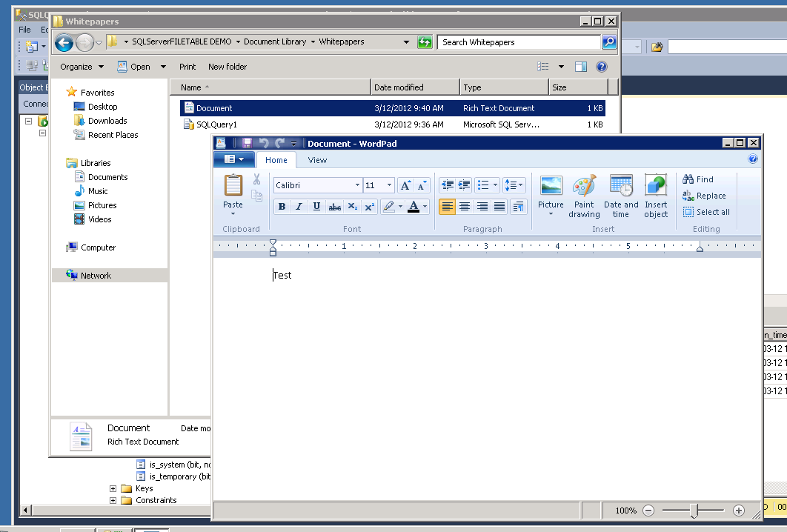Click New folder in the Explorer toolbar

pyautogui.click(x=228, y=67)
